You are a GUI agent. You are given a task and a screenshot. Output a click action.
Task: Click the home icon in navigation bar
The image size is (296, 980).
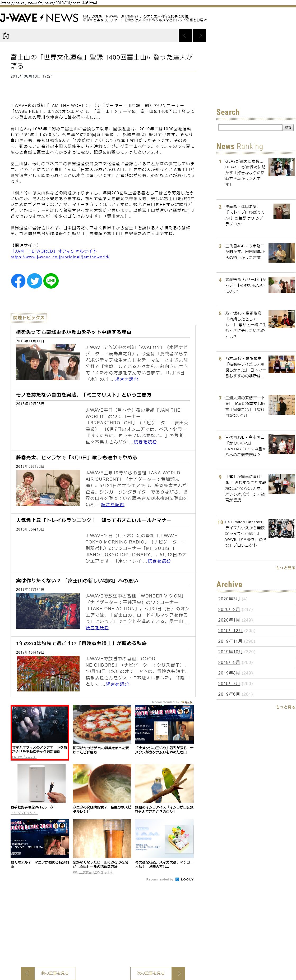tap(6, 36)
